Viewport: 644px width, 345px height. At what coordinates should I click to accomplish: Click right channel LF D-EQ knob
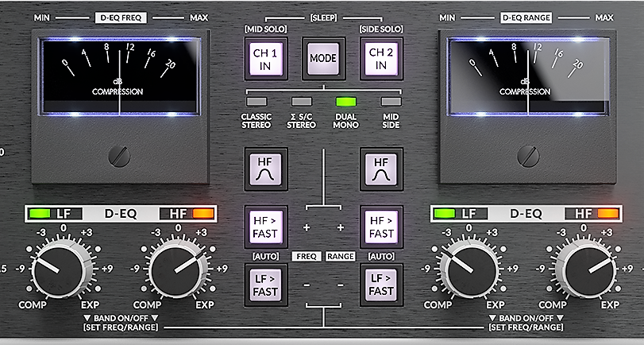tap(469, 269)
